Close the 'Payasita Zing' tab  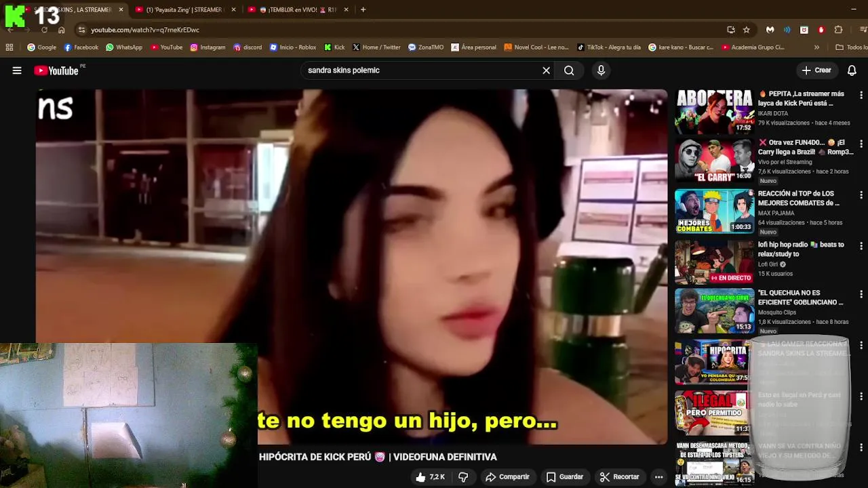[233, 9]
